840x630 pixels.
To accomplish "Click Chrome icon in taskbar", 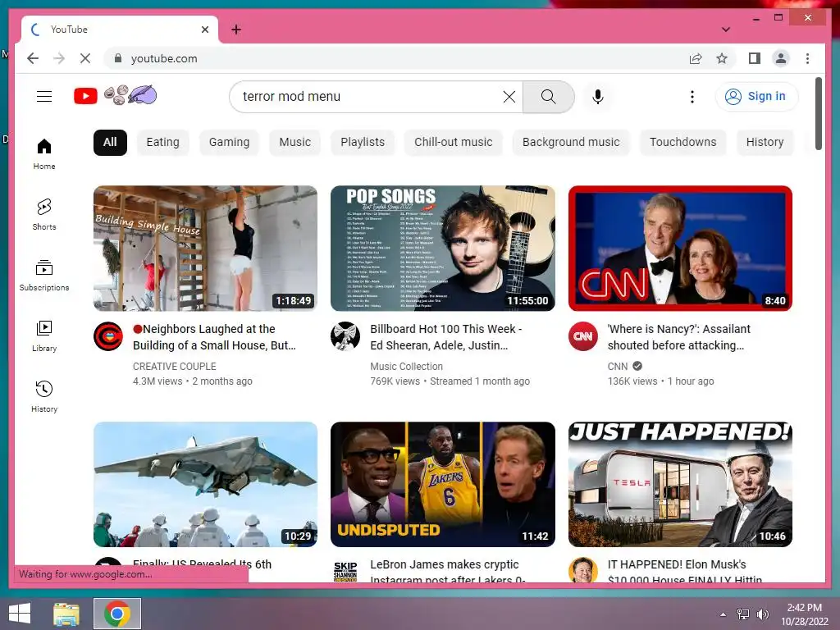I will click(117, 614).
